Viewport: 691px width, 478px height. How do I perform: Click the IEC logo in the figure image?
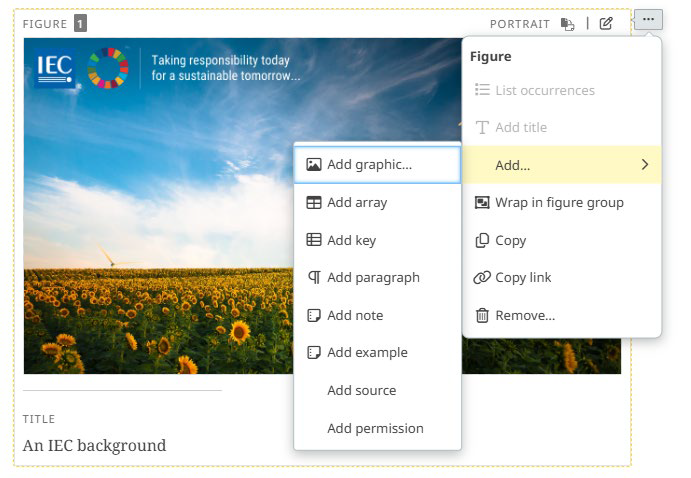point(55,68)
